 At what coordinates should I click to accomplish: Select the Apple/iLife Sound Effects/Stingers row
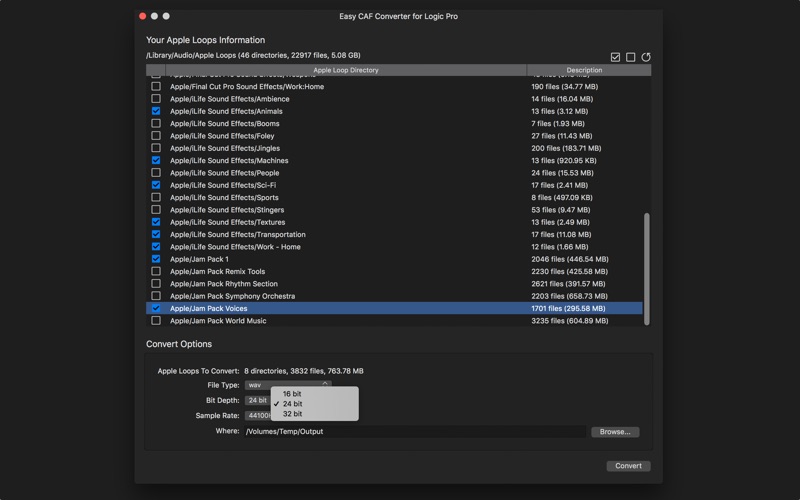(394, 210)
